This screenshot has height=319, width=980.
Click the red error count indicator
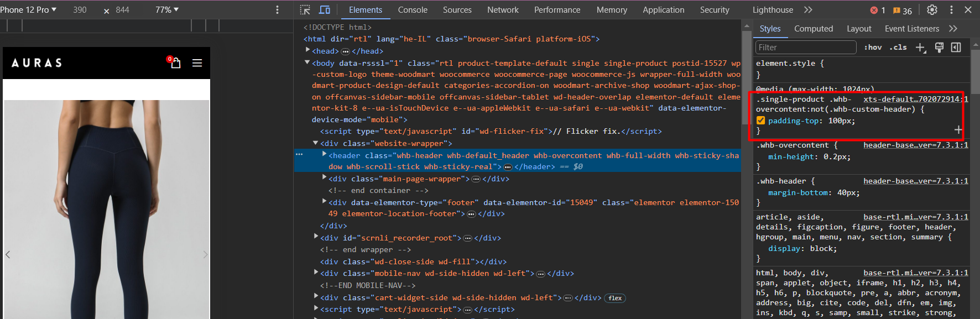pos(878,10)
